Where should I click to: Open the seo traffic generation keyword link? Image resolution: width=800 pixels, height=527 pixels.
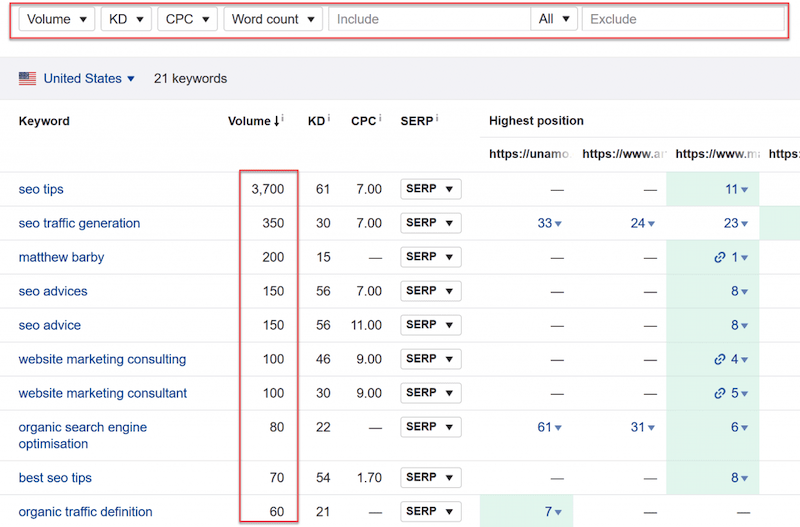pyautogui.click(x=79, y=223)
